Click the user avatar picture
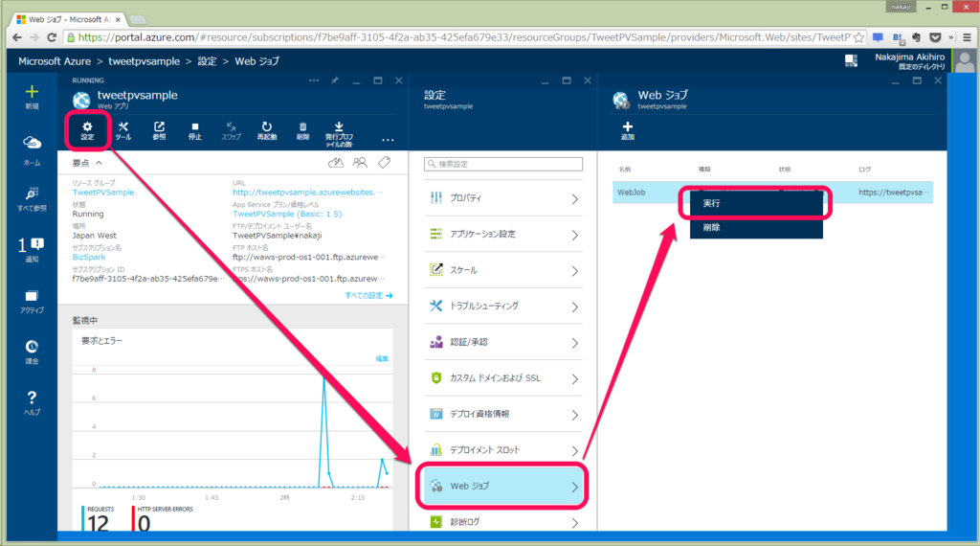 (x=965, y=61)
